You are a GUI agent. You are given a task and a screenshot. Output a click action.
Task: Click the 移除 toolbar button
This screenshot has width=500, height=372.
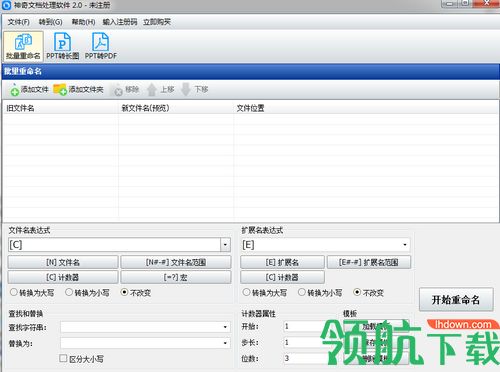point(126,89)
